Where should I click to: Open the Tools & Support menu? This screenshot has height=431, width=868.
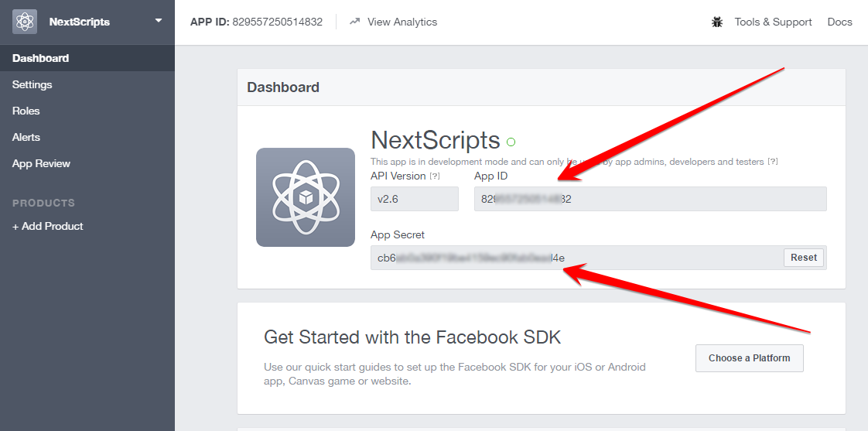773,22
